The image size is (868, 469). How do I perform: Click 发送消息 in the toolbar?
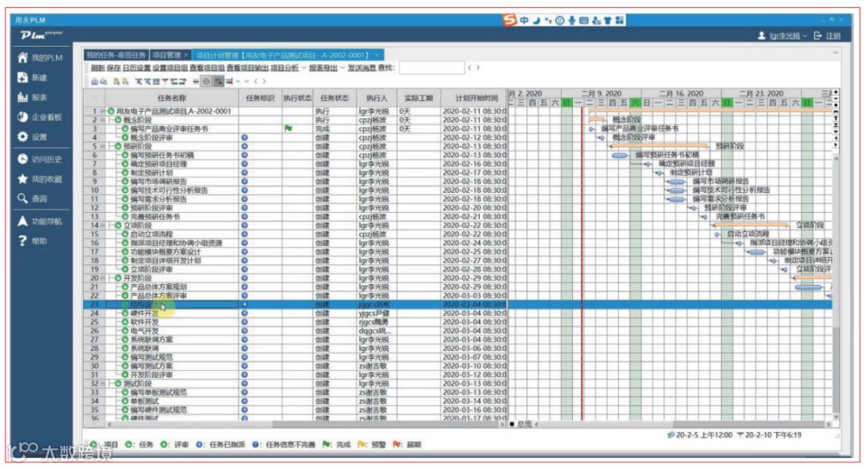pos(362,67)
